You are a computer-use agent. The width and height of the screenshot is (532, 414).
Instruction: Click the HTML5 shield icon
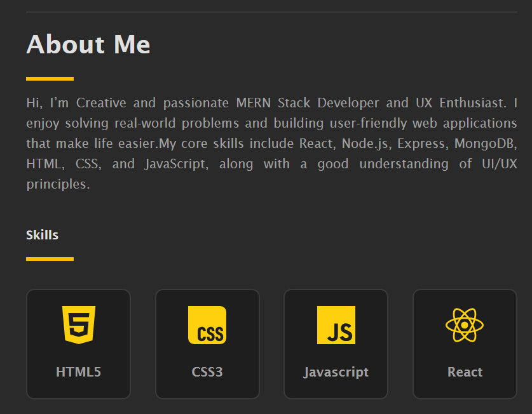pyautogui.click(x=78, y=325)
